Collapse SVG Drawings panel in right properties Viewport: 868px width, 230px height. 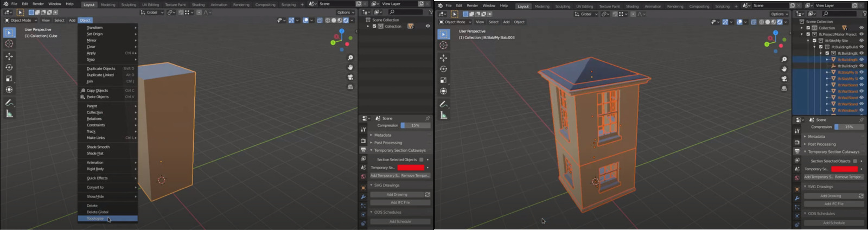820,187
